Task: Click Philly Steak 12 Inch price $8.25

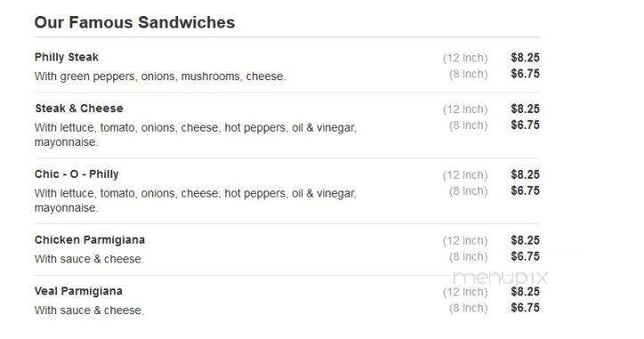Action: tap(525, 58)
